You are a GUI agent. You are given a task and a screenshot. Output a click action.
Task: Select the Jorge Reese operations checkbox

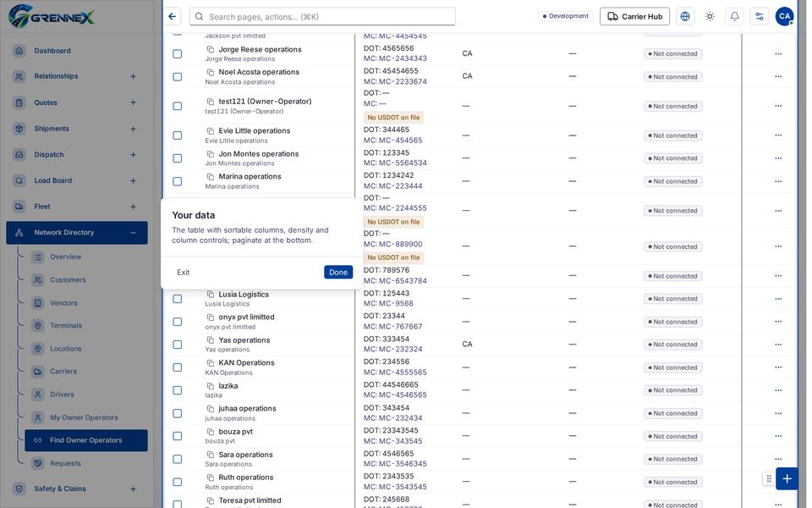point(177,54)
